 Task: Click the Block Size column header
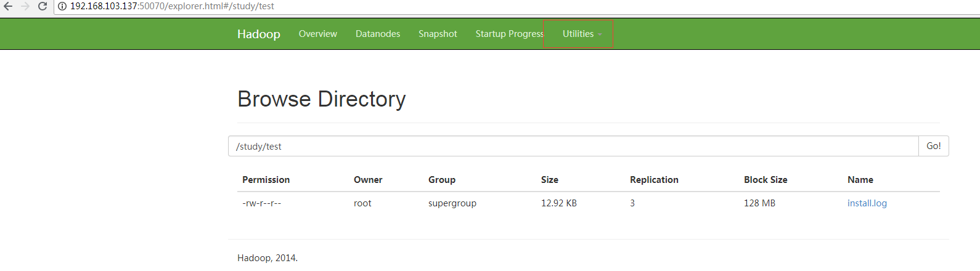(766, 180)
